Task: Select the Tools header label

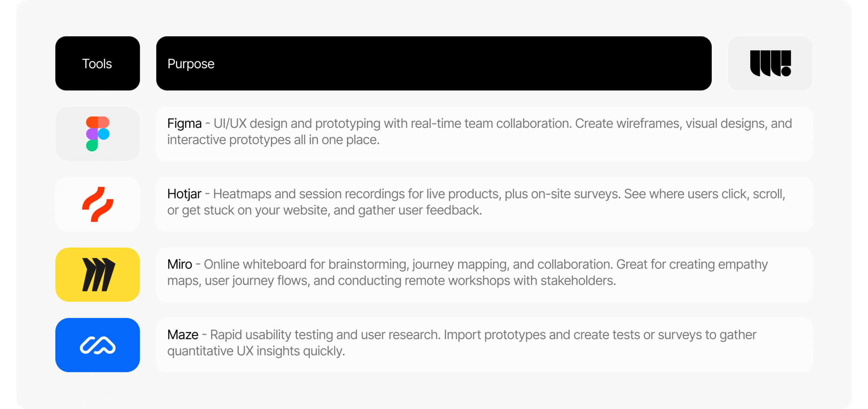Action: coord(97,64)
